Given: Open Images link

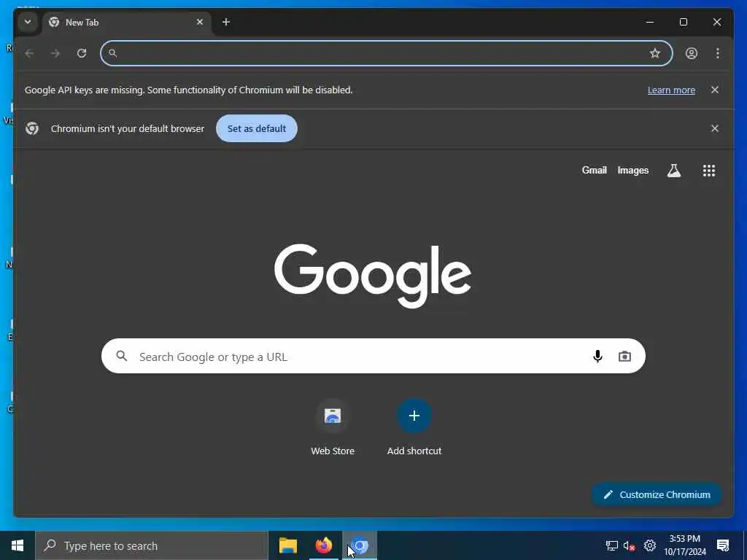Looking at the screenshot, I should click(x=632, y=171).
